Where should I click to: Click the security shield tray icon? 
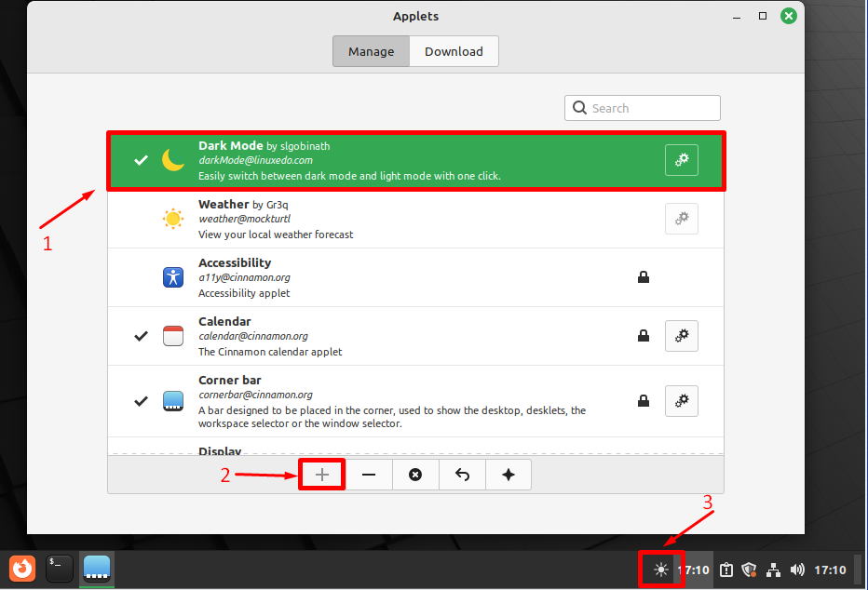point(749,570)
